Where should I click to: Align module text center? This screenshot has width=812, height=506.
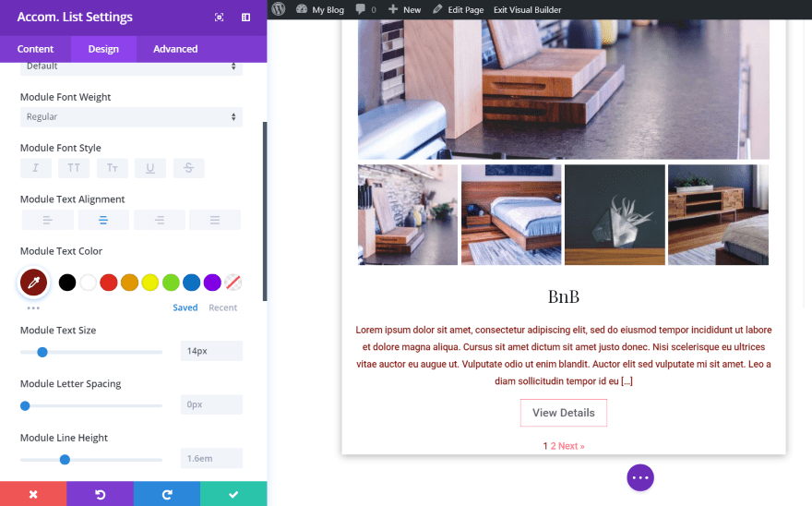tap(103, 220)
